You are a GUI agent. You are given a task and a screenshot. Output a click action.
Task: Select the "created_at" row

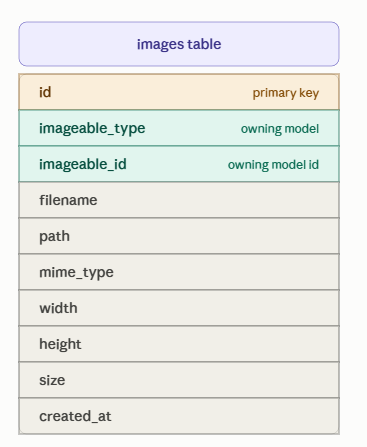point(179,416)
